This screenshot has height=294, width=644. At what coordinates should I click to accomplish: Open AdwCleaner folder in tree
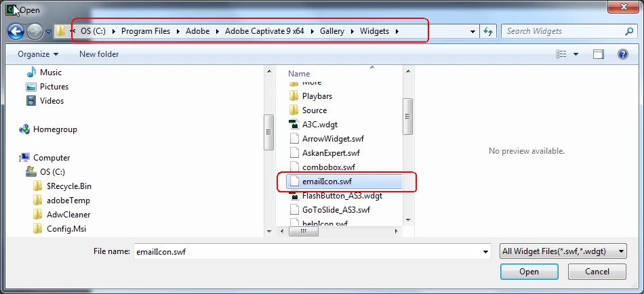point(68,215)
